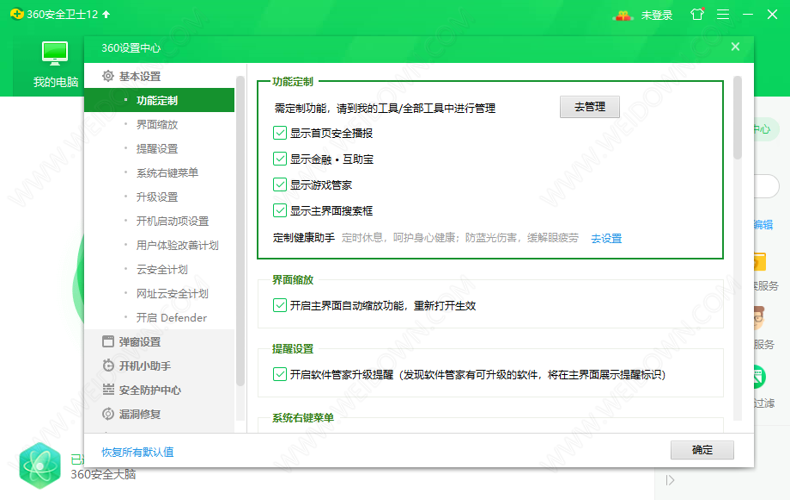This screenshot has width=790, height=500.
Task: Go to 提醒设置 sidebar item
Action: tap(159, 149)
